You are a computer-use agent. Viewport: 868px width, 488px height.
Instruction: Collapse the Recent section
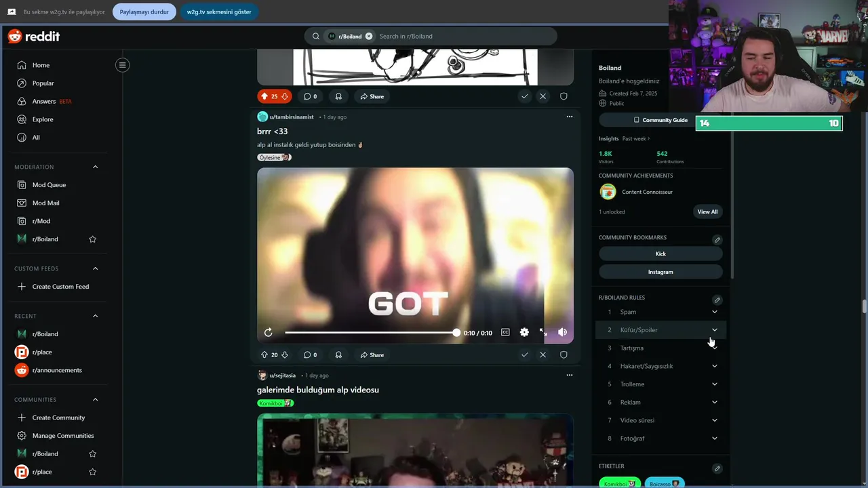tap(95, 316)
